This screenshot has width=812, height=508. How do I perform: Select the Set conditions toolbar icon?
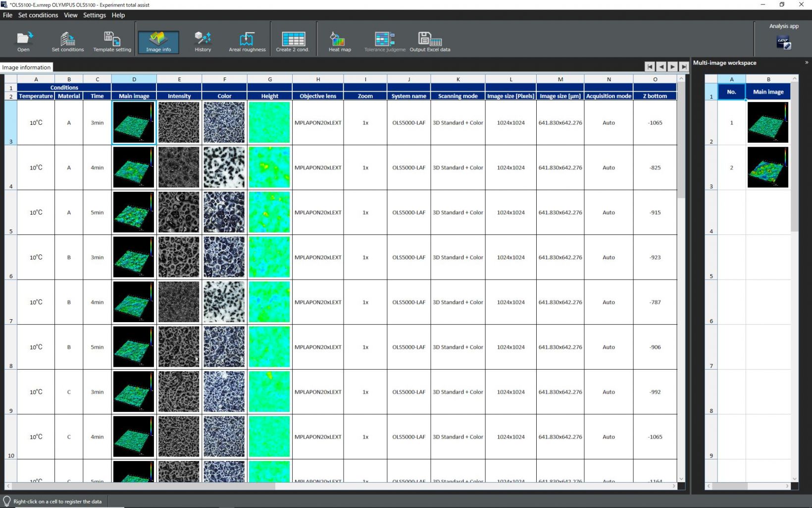68,40
